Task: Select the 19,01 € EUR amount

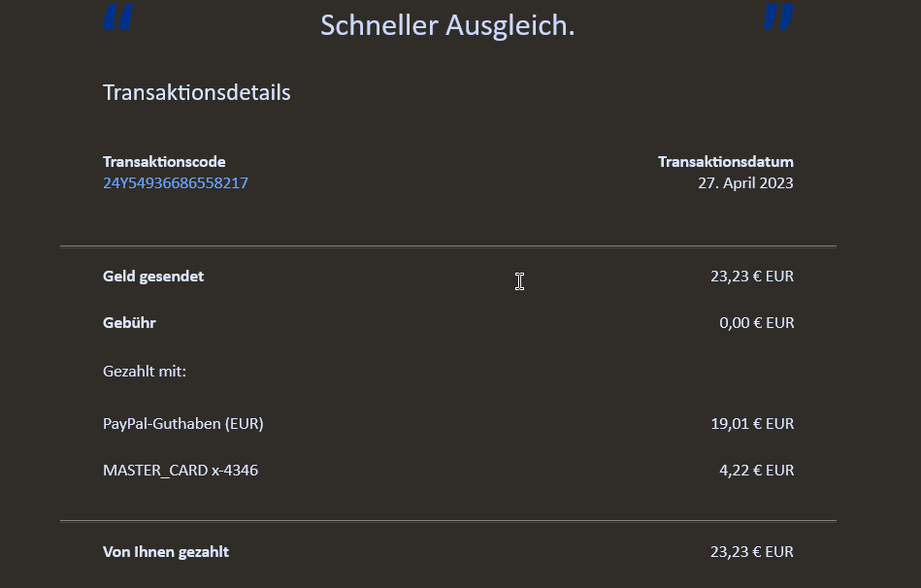Action: click(752, 424)
